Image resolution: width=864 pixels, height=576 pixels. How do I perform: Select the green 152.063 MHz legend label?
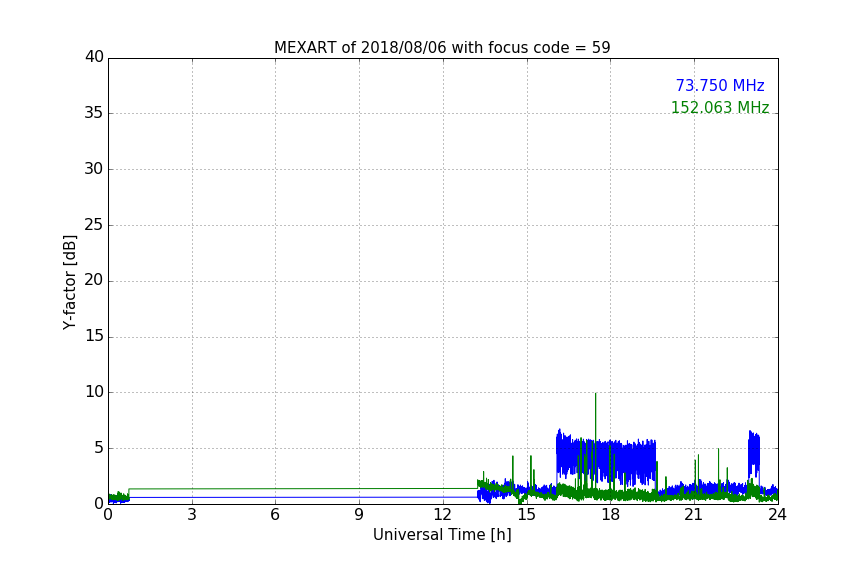pos(720,107)
